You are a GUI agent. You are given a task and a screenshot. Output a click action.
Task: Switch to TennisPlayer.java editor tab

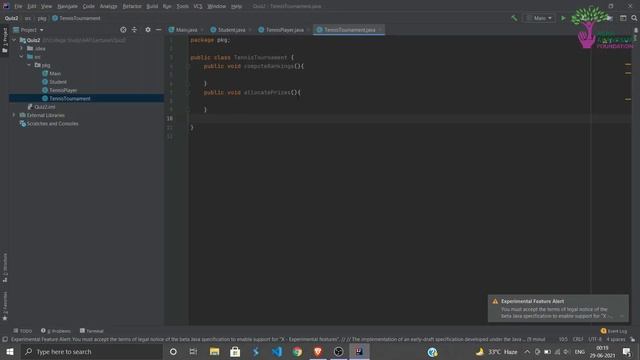click(x=284, y=30)
